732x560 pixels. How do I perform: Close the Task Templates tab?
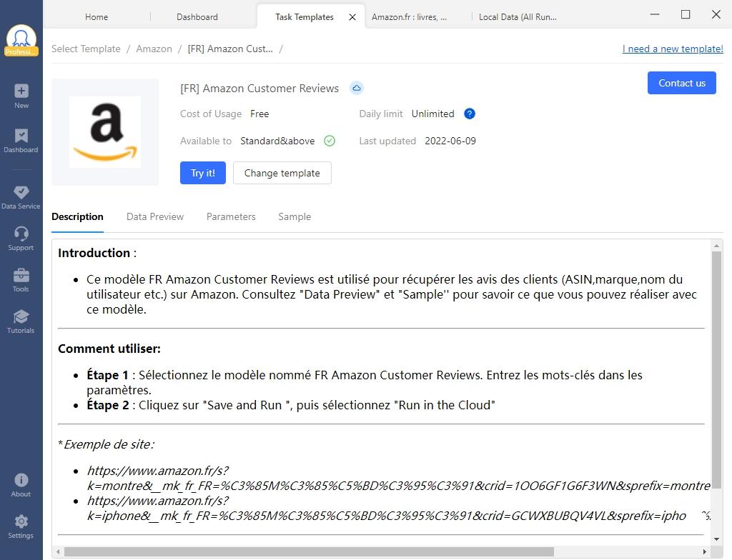tap(352, 17)
